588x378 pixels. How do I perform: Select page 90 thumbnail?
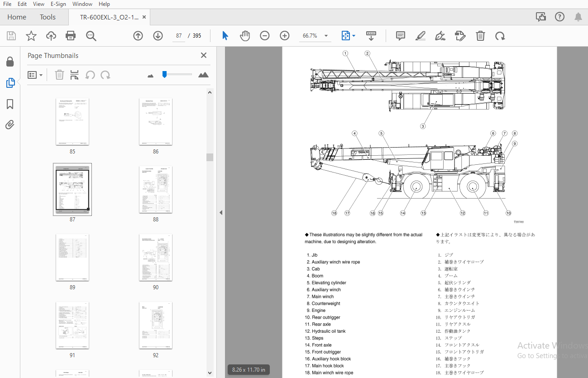click(x=156, y=258)
